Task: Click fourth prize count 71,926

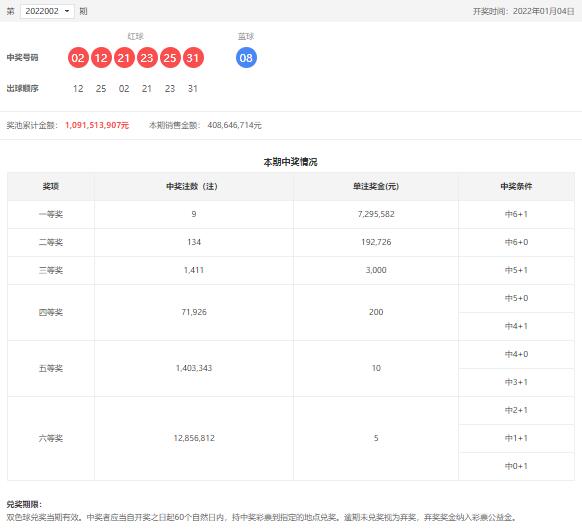Action: pyautogui.click(x=194, y=312)
